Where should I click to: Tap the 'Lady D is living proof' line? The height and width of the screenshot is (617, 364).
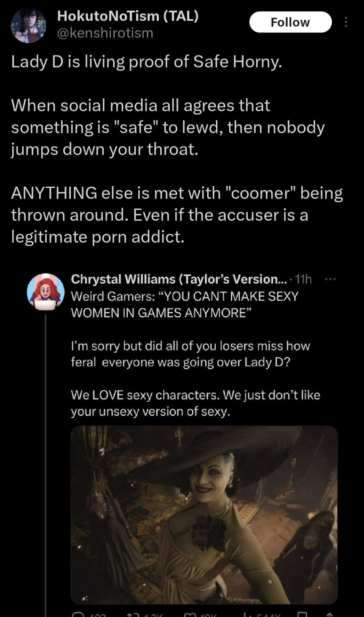pyautogui.click(x=146, y=62)
